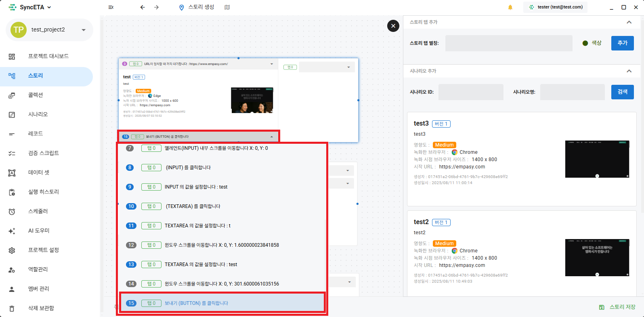Collapse the sidebar with the menu icon
644x317 pixels.
tap(111, 7)
